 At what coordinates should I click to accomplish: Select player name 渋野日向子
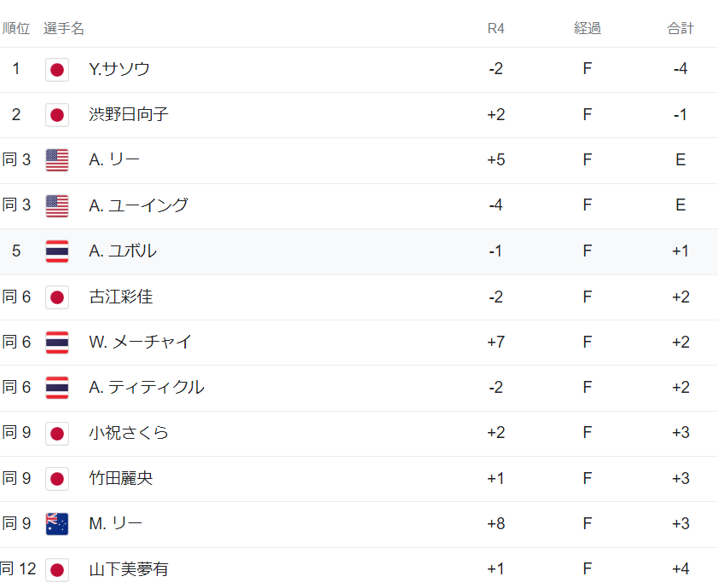coord(129,114)
